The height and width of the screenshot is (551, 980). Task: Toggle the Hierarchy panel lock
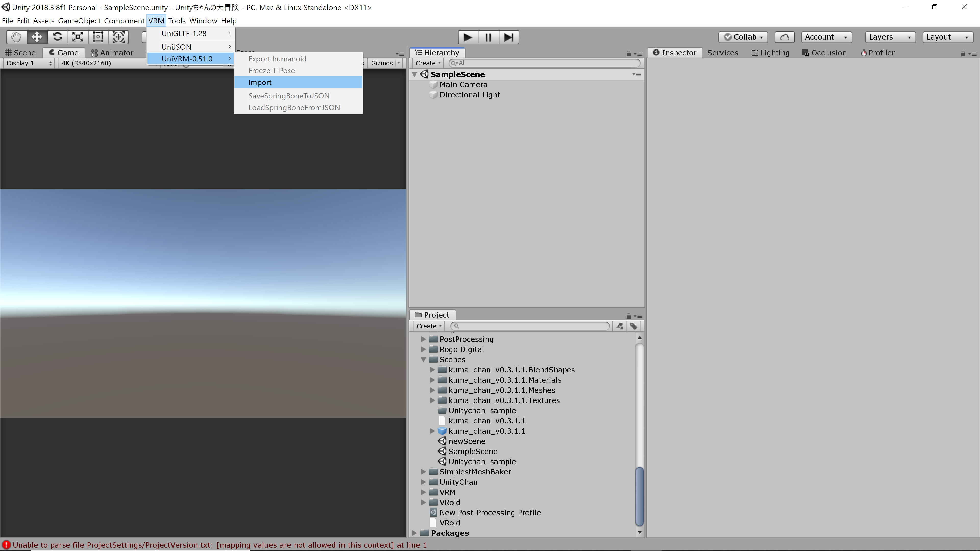point(629,54)
